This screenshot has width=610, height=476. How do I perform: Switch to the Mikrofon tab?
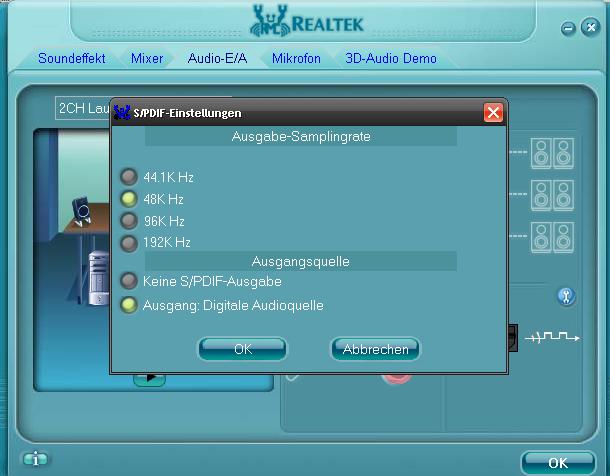(x=296, y=58)
